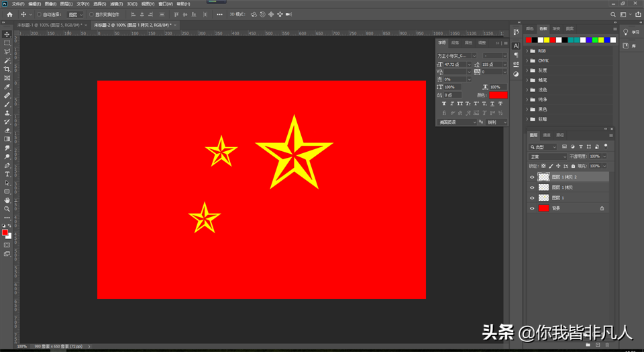Select the Gradient tool

[7, 139]
